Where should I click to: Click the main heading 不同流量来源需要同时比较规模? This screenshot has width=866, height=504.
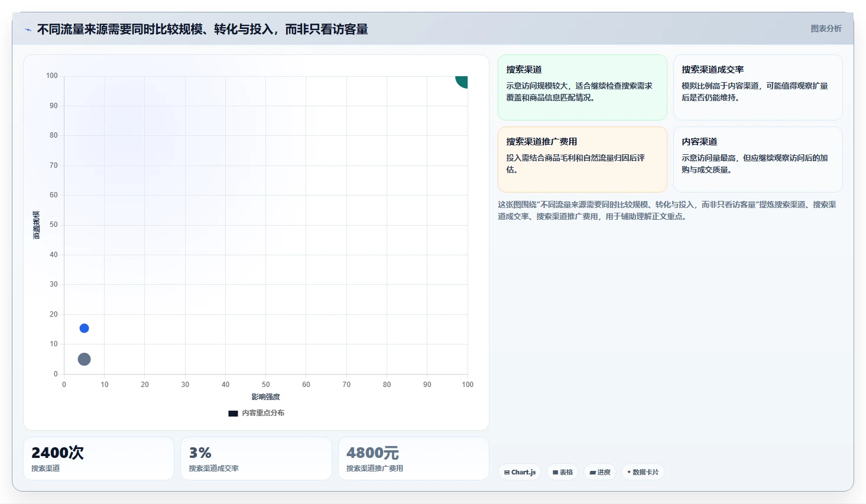pyautogui.click(x=202, y=30)
